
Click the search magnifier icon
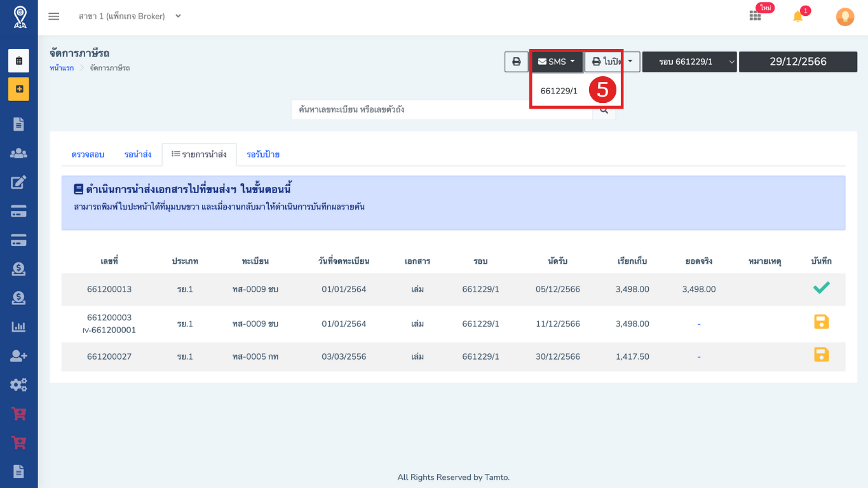604,110
